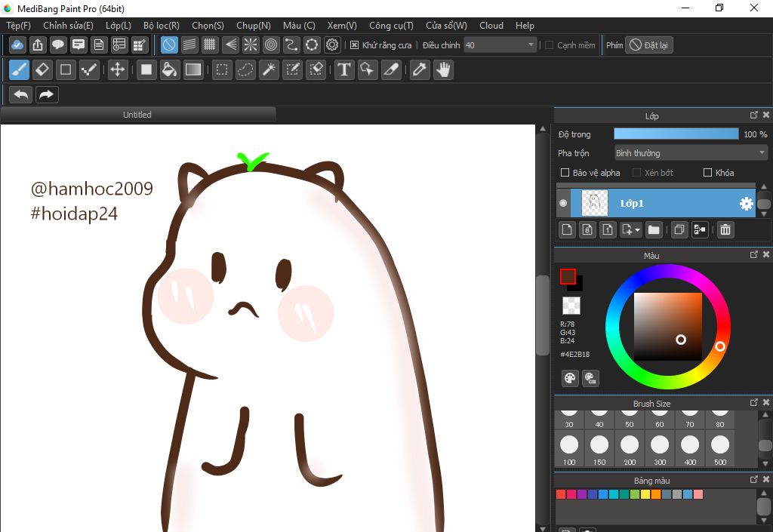Select the Lasso tool
This screenshot has height=532, width=773.
tap(245, 69)
